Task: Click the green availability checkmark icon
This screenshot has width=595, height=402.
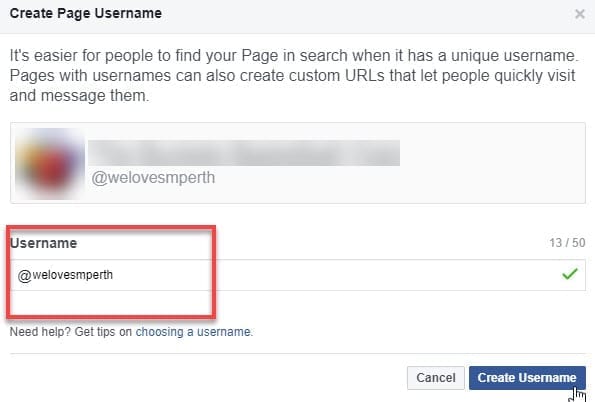Action: [x=570, y=274]
